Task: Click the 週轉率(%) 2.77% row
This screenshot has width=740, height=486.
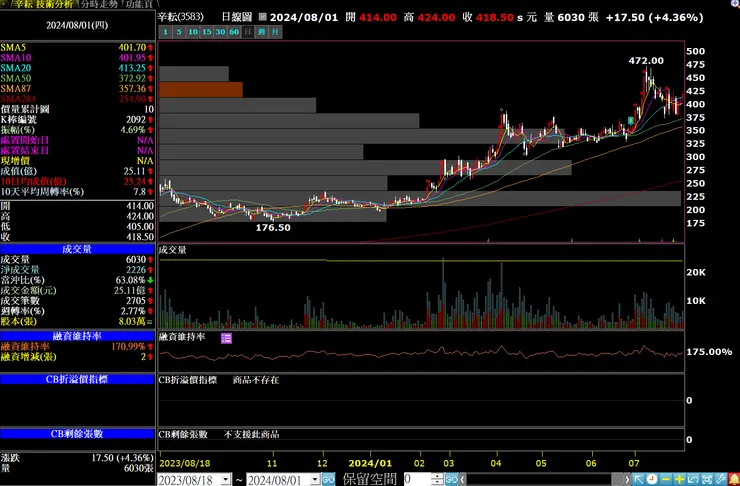Action: (x=77, y=311)
